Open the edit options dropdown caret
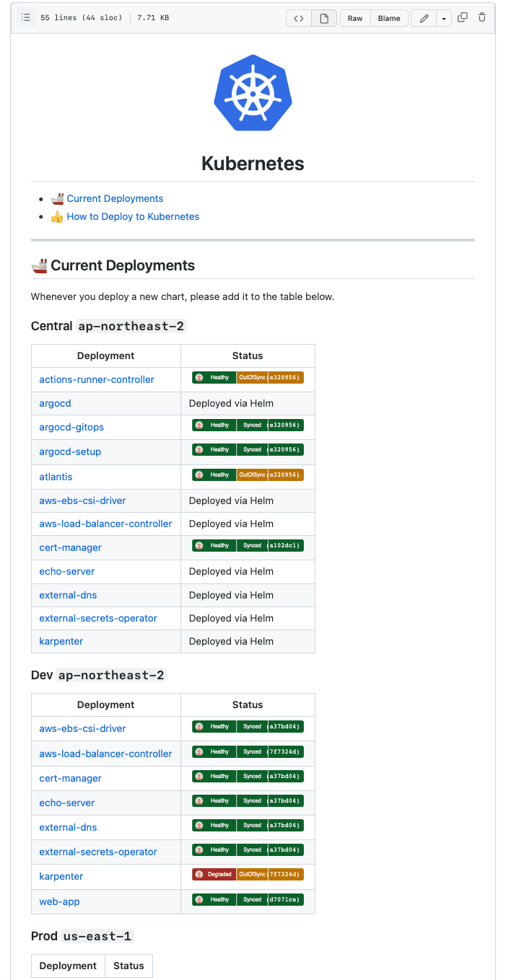This screenshot has width=506, height=980. tap(442, 18)
